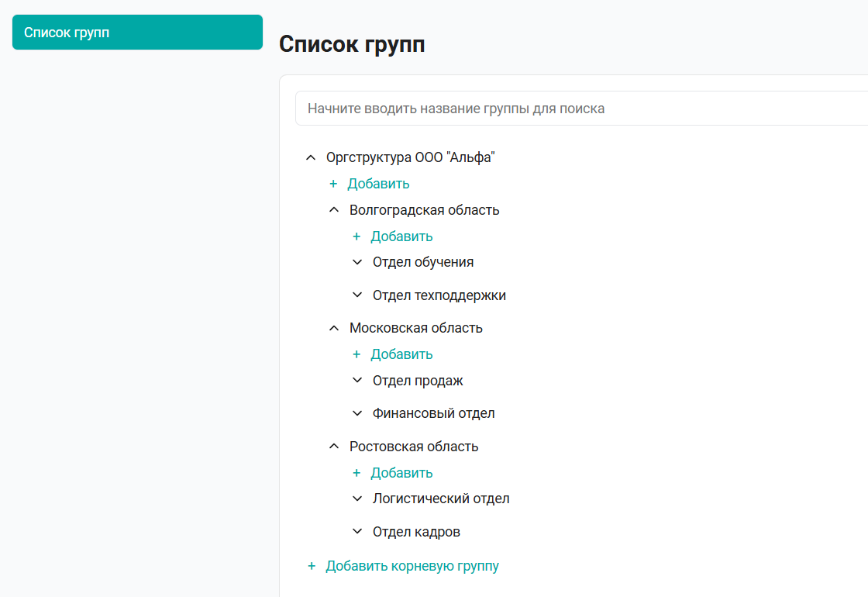Image resolution: width=868 pixels, height=597 pixels.
Task: Click Добавить link under Московская область
Action: [x=402, y=354]
